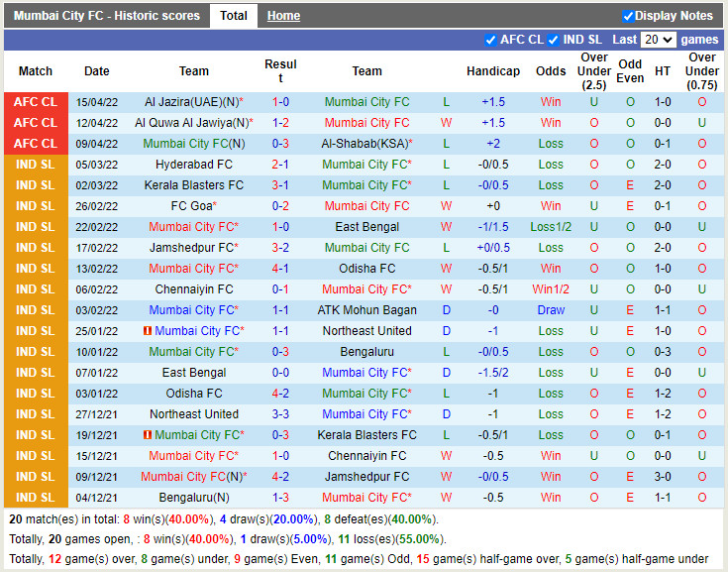Viewport: 728px width, 572px height.
Task: Click the 0-3 result on 09/04/22 row
Action: [280, 144]
